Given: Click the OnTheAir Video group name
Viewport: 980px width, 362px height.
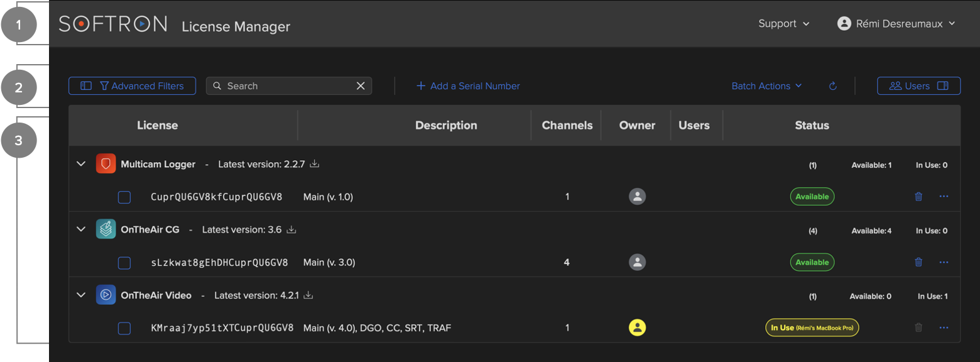Looking at the screenshot, I should coord(156,295).
